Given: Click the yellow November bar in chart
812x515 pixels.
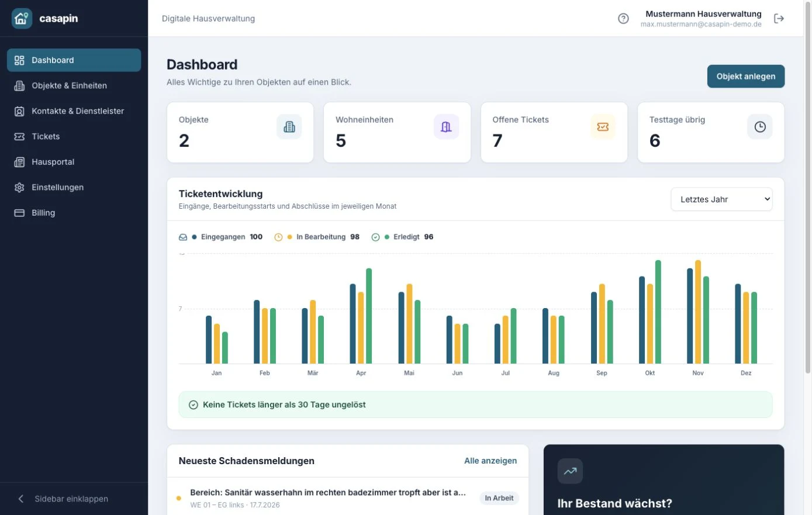Looking at the screenshot, I should pyautogui.click(x=698, y=312).
